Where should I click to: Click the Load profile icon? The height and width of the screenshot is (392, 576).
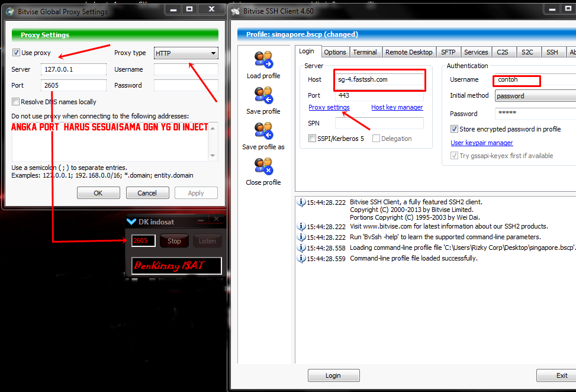point(263,59)
